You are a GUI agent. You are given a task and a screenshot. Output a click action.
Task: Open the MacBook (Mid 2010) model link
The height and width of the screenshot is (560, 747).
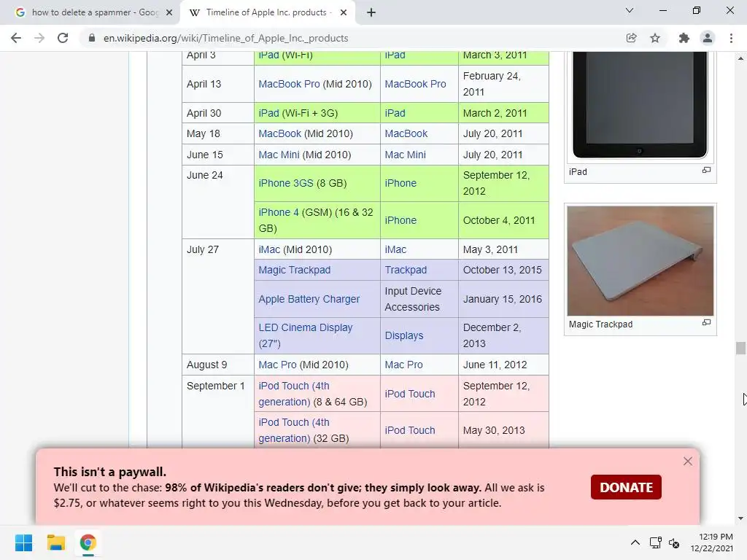279,134
